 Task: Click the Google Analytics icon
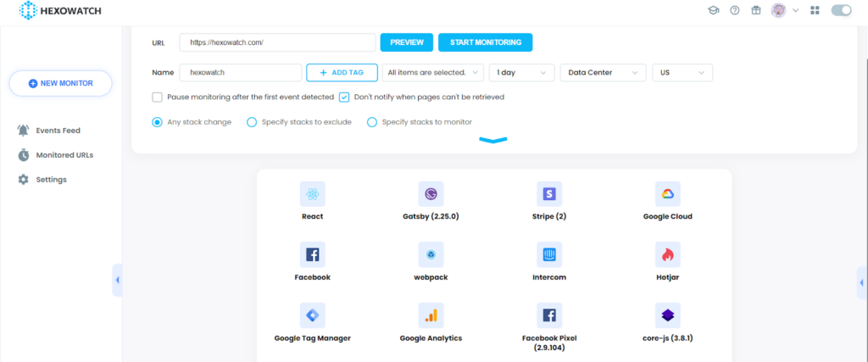(x=431, y=315)
